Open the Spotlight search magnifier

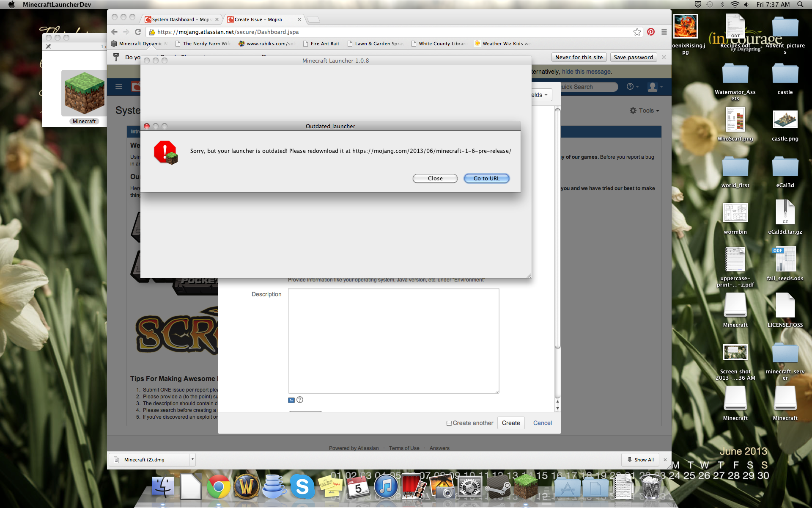point(800,4)
